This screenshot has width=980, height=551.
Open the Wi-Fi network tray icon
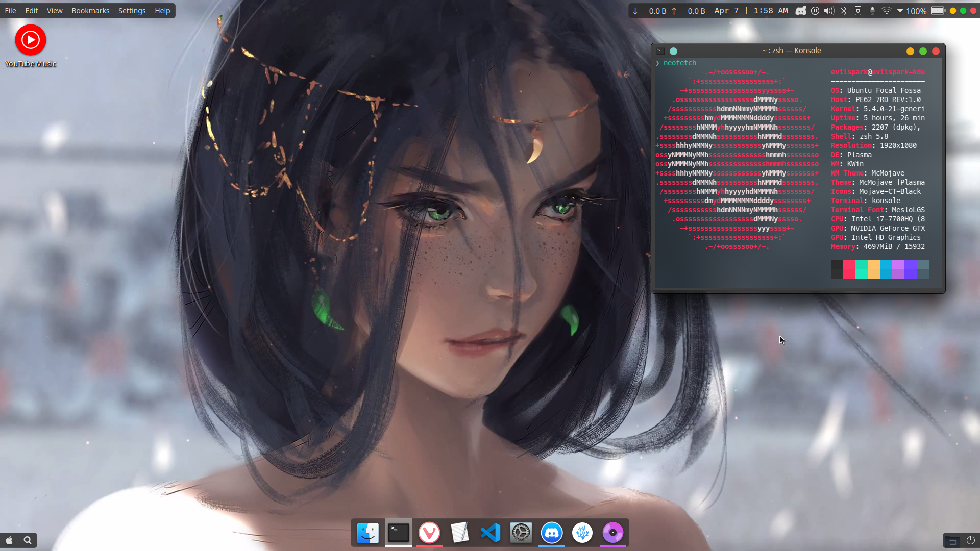point(887,11)
